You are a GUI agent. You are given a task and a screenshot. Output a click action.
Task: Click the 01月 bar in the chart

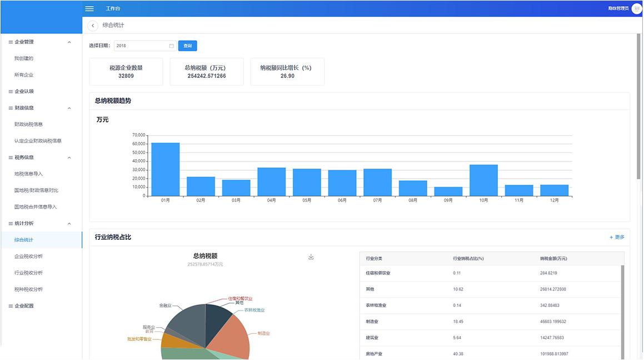166,170
